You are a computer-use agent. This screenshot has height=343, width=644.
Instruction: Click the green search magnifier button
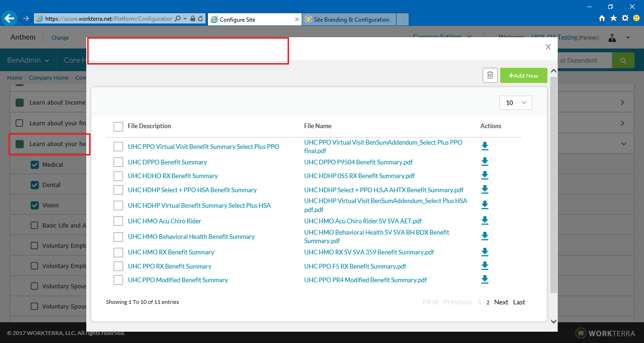624,60
